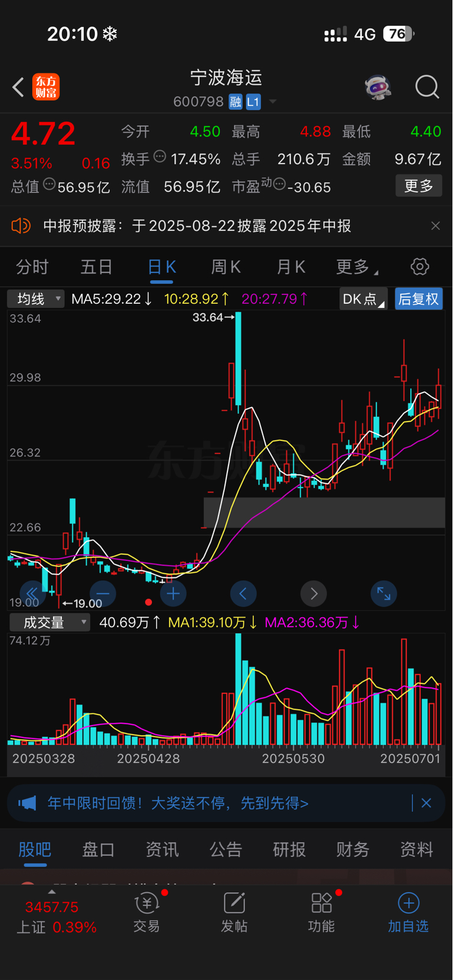Tap the 融 margin badge
This screenshot has width=453, height=980.
[236, 102]
